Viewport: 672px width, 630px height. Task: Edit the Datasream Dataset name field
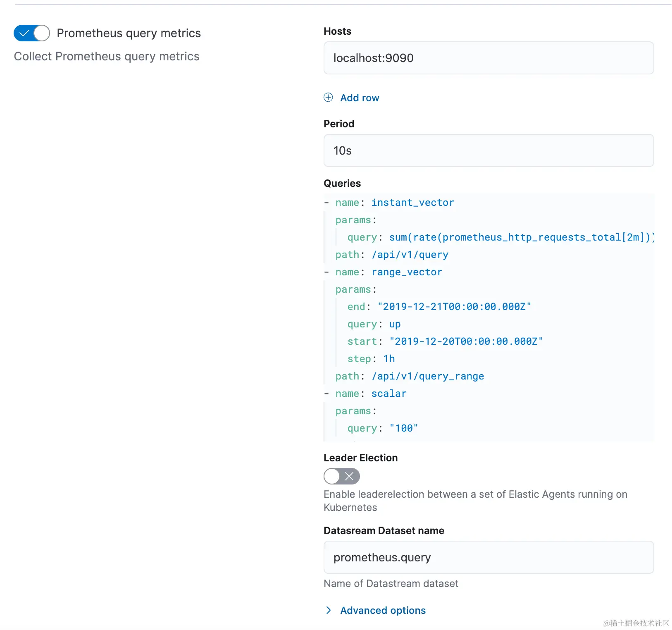pos(489,557)
